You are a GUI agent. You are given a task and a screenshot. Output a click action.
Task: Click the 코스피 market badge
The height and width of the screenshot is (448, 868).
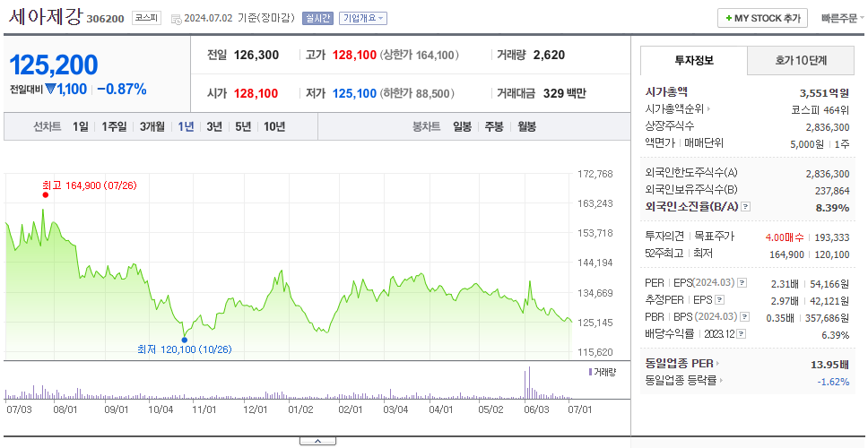click(146, 18)
